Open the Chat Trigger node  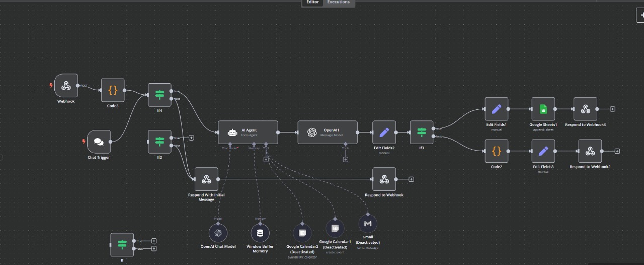click(x=99, y=142)
